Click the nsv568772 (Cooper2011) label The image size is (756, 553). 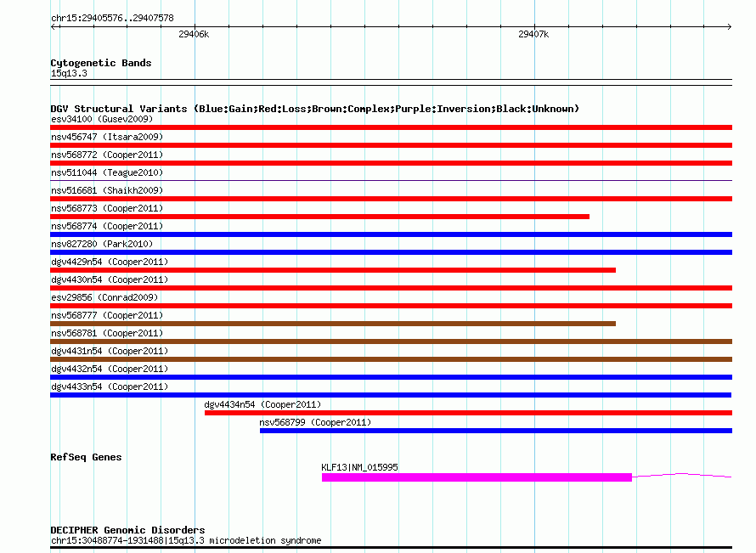pyautogui.click(x=107, y=155)
